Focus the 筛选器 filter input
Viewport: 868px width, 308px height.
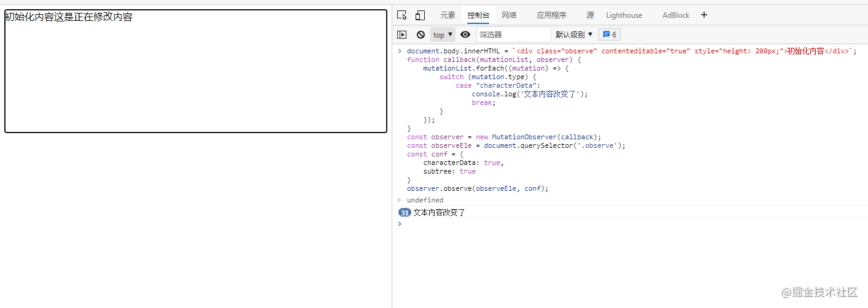tap(513, 35)
